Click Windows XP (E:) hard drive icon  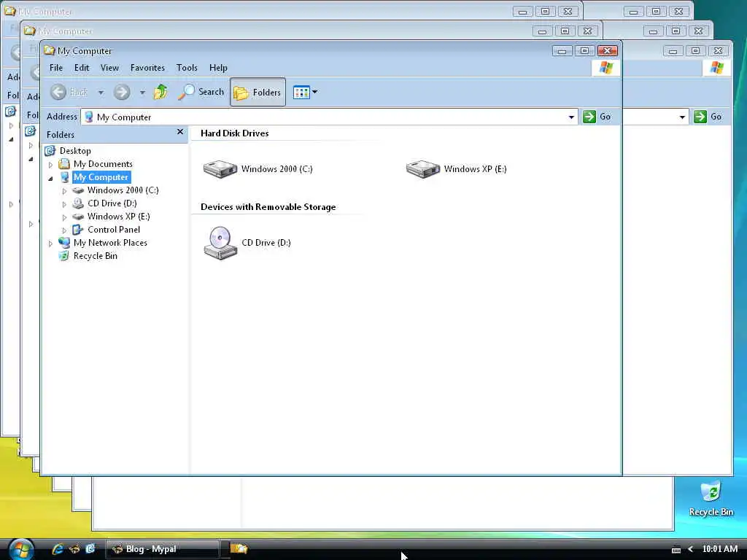[423, 169]
